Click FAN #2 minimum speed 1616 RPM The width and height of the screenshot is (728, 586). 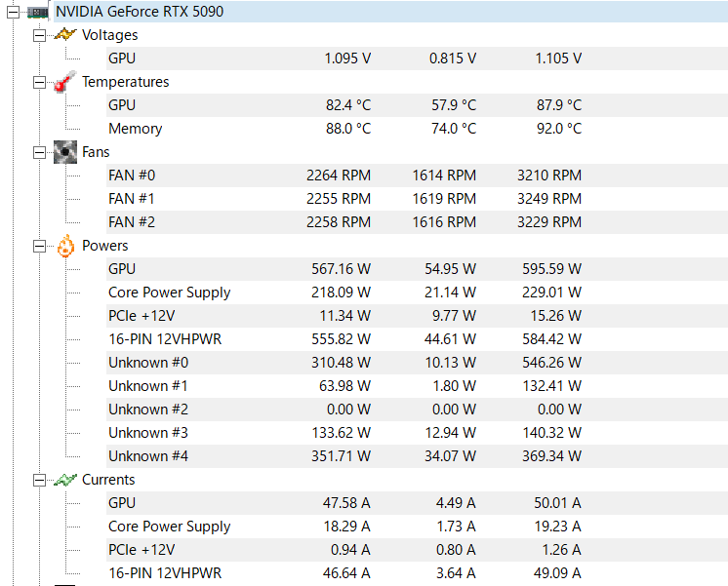pos(444,222)
